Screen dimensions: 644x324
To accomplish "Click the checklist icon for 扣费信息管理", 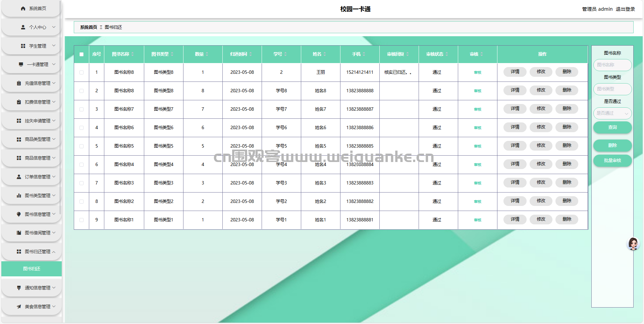I will click(19, 102).
